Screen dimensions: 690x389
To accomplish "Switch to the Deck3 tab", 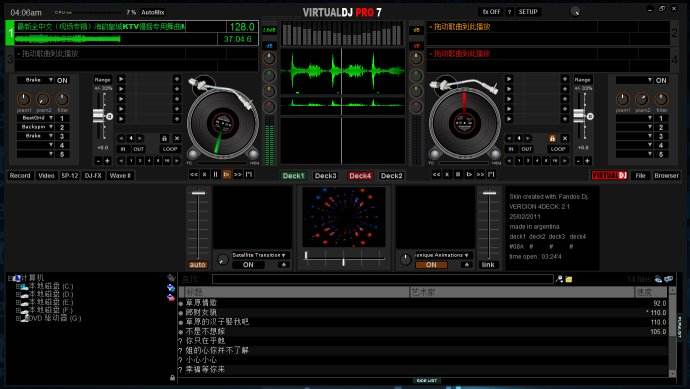I will (x=325, y=176).
